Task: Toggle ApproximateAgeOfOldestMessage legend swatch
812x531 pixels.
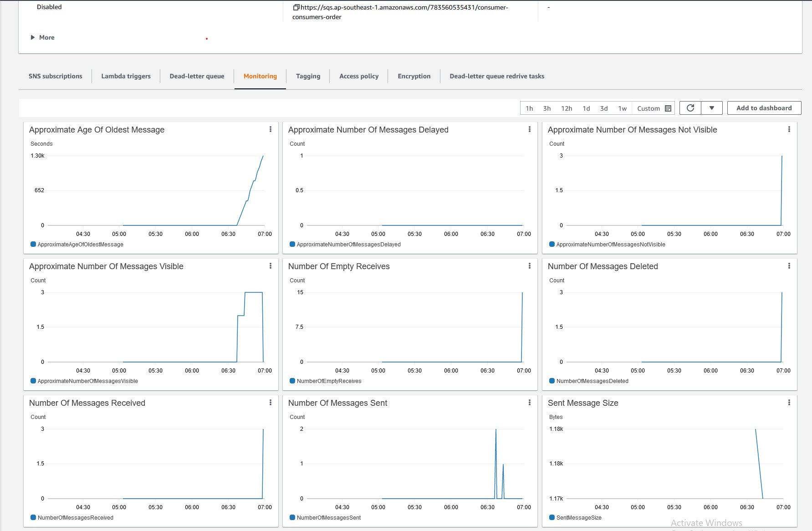Action: tap(33, 244)
